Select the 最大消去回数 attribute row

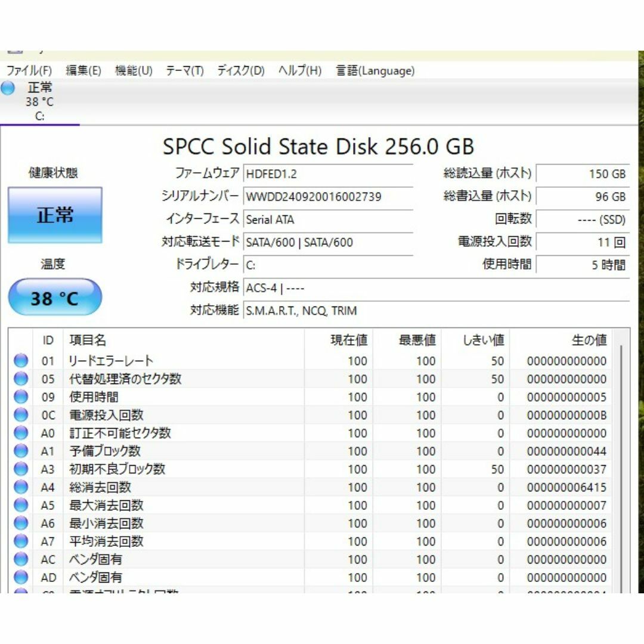click(x=311, y=505)
